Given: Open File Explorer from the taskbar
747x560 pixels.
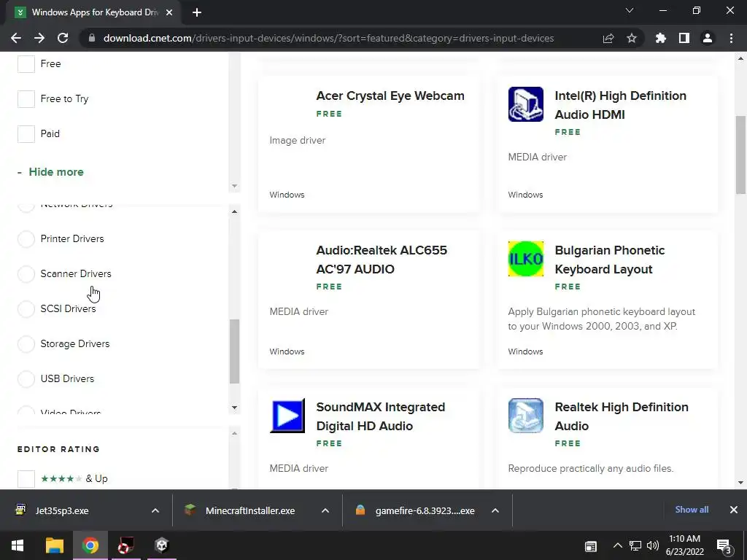Looking at the screenshot, I should click(54, 545).
